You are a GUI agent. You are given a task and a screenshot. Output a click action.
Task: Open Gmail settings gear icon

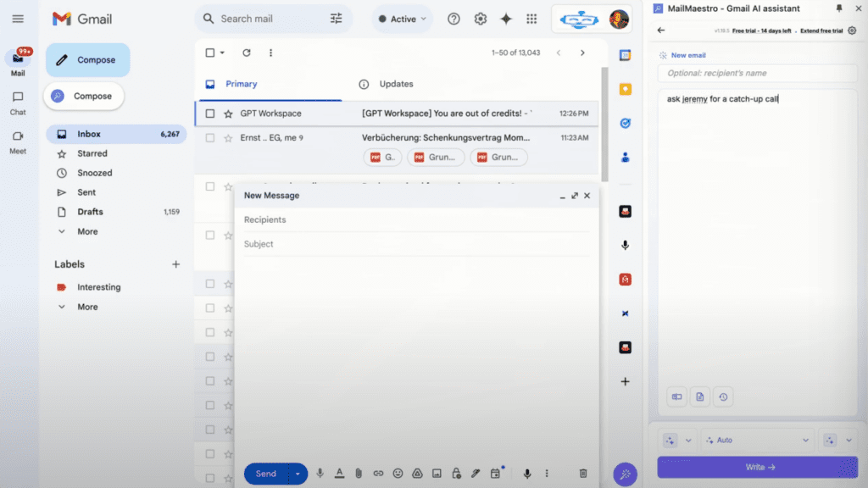[480, 19]
